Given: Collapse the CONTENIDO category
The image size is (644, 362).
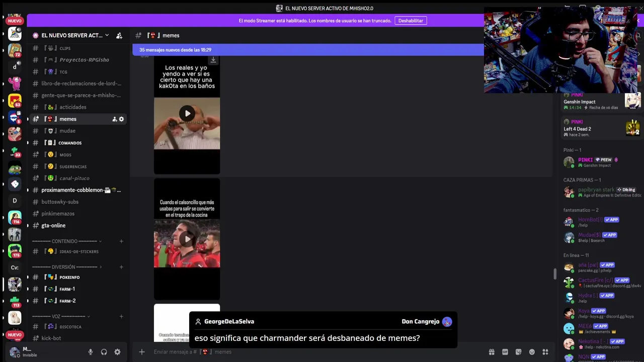Looking at the screenshot, I should pyautogui.click(x=66, y=241).
